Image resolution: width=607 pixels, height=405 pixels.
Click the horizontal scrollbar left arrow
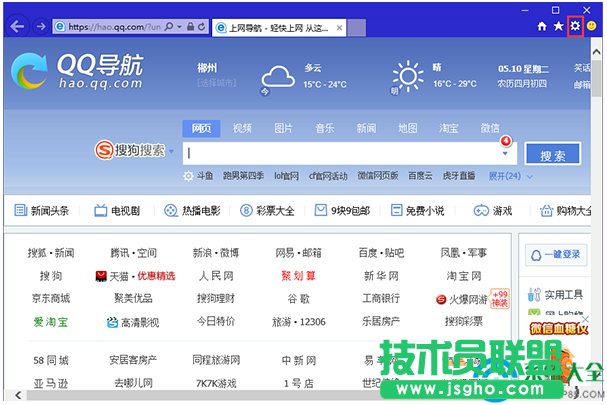tap(18, 395)
